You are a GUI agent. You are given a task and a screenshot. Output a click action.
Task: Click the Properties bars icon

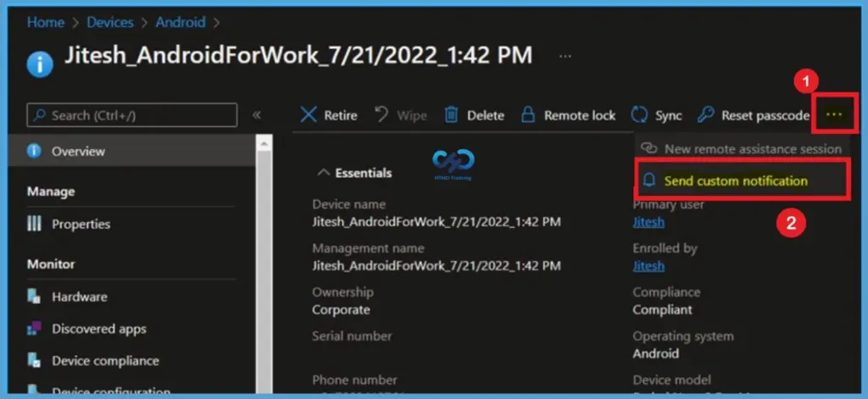point(34,224)
